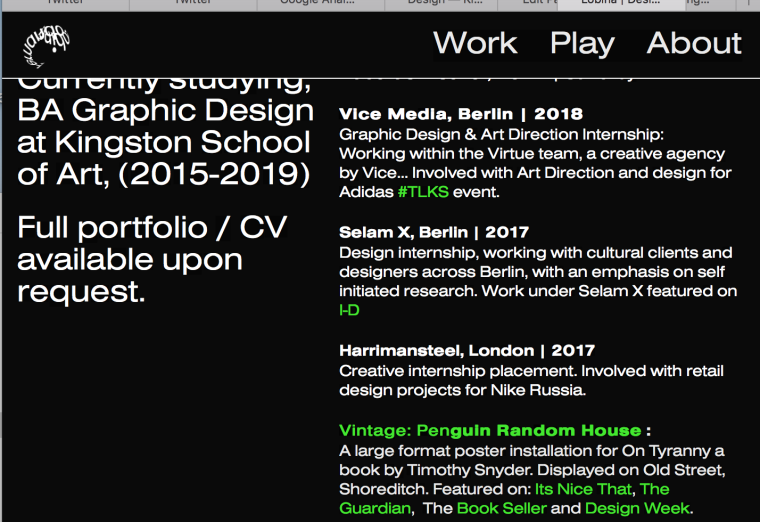Go to the Play section
The width and height of the screenshot is (760, 522).
pyautogui.click(x=582, y=44)
